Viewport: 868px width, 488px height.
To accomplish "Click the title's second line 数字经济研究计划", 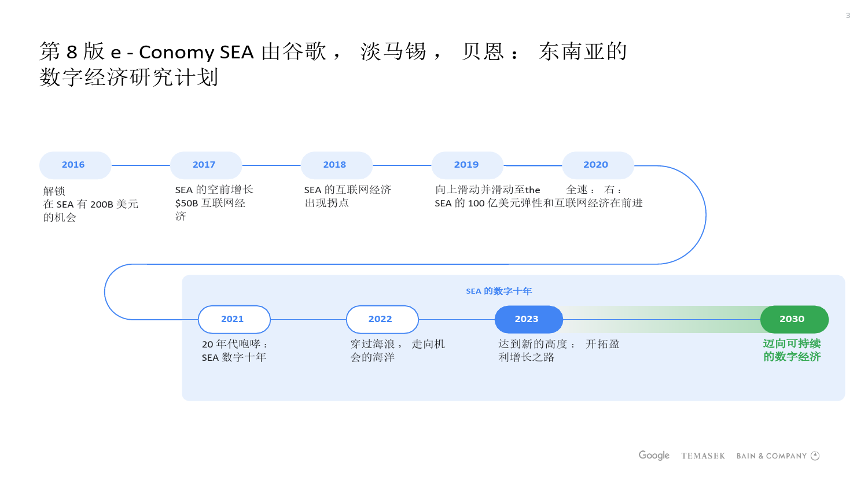I will pos(129,77).
